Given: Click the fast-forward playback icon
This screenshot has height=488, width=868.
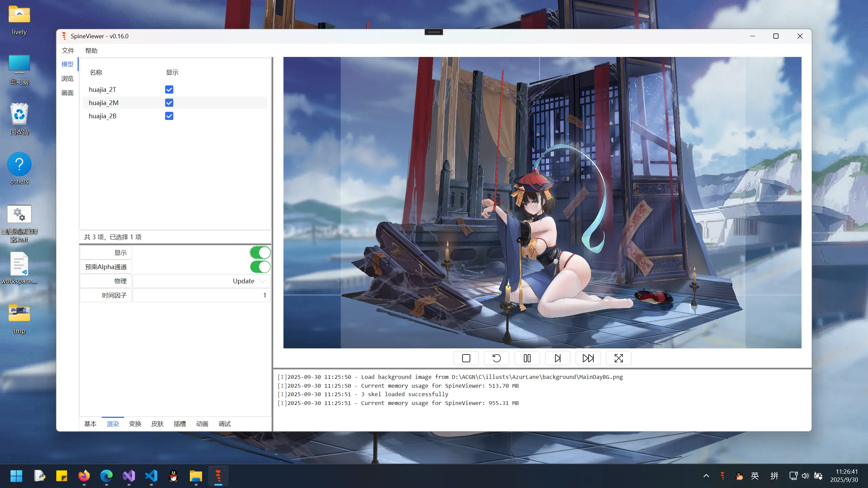Looking at the screenshot, I should click(588, 358).
